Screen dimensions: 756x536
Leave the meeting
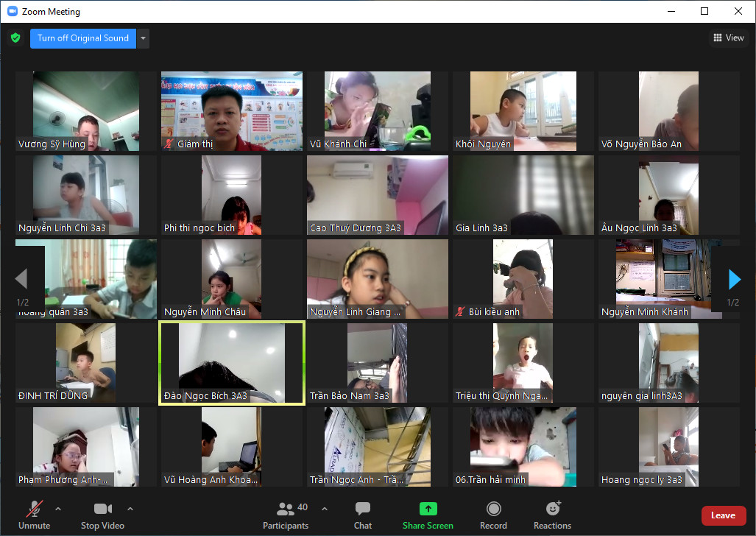723,515
